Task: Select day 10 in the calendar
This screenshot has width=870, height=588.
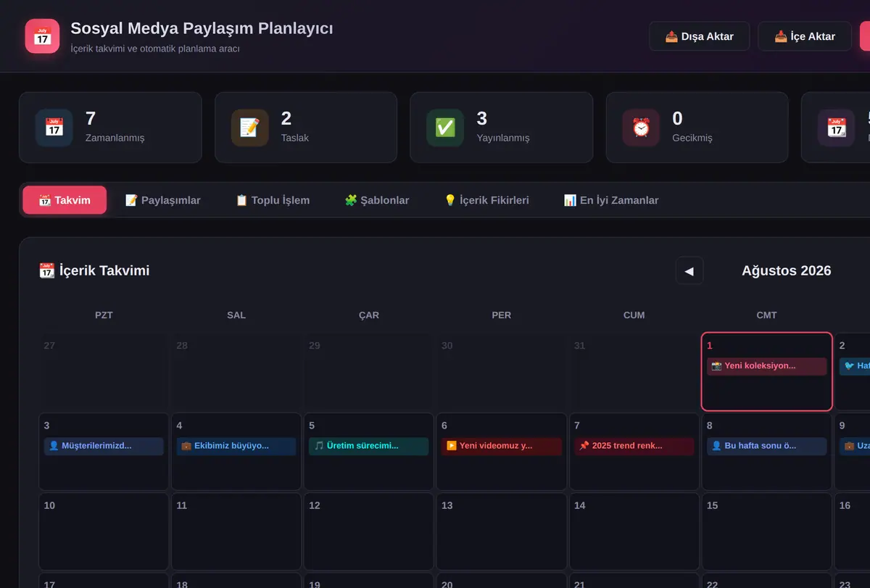Action: coord(104,531)
